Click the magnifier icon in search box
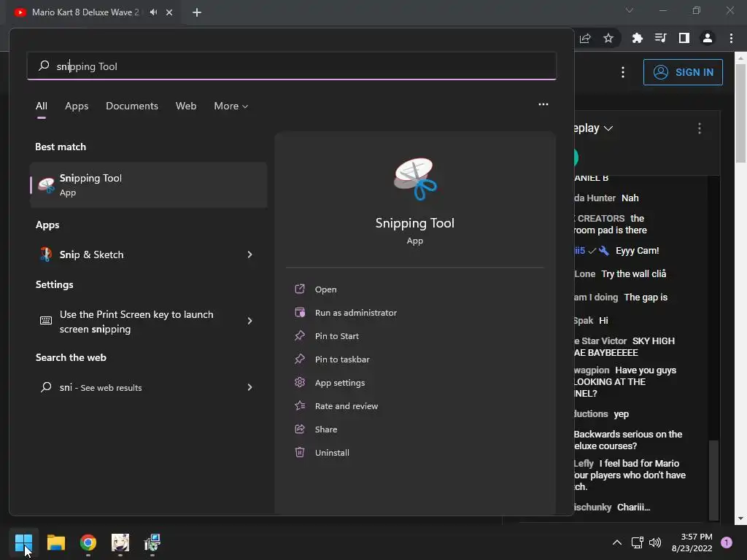This screenshot has height=560, width=747. click(x=44, y=66)
